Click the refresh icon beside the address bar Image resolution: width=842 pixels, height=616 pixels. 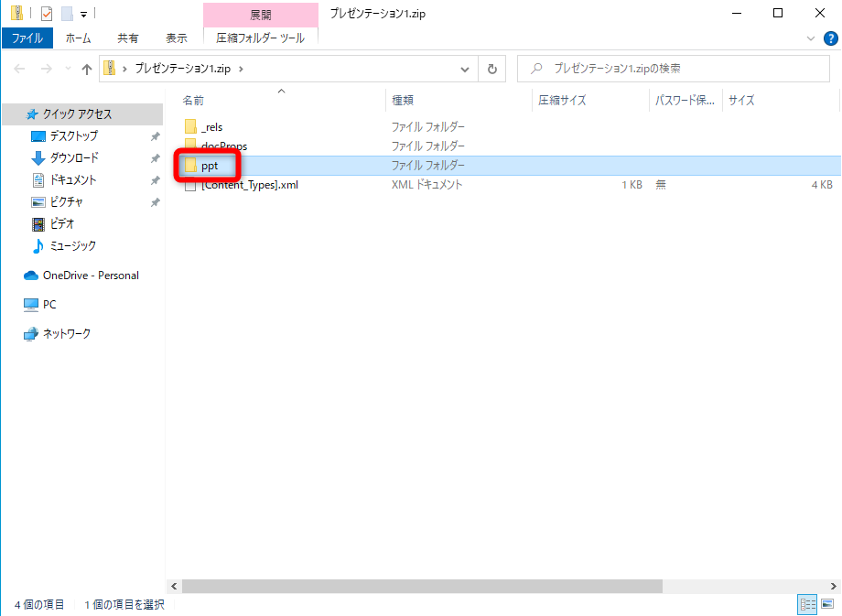(492, 69)
